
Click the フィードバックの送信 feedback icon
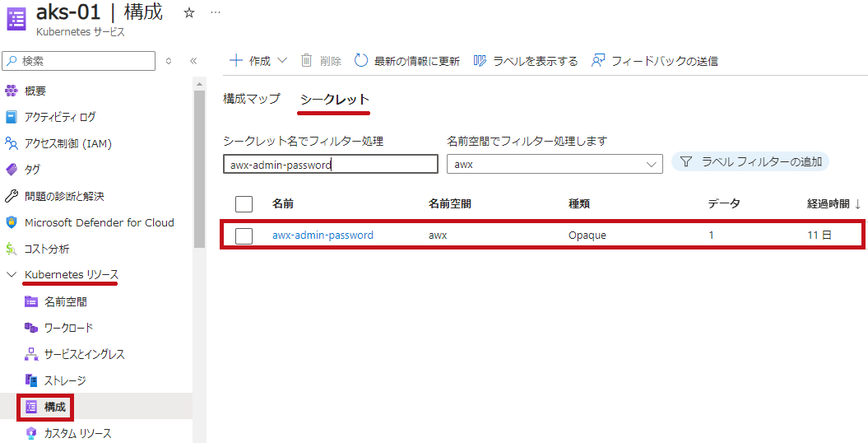(x=598, y=60)
